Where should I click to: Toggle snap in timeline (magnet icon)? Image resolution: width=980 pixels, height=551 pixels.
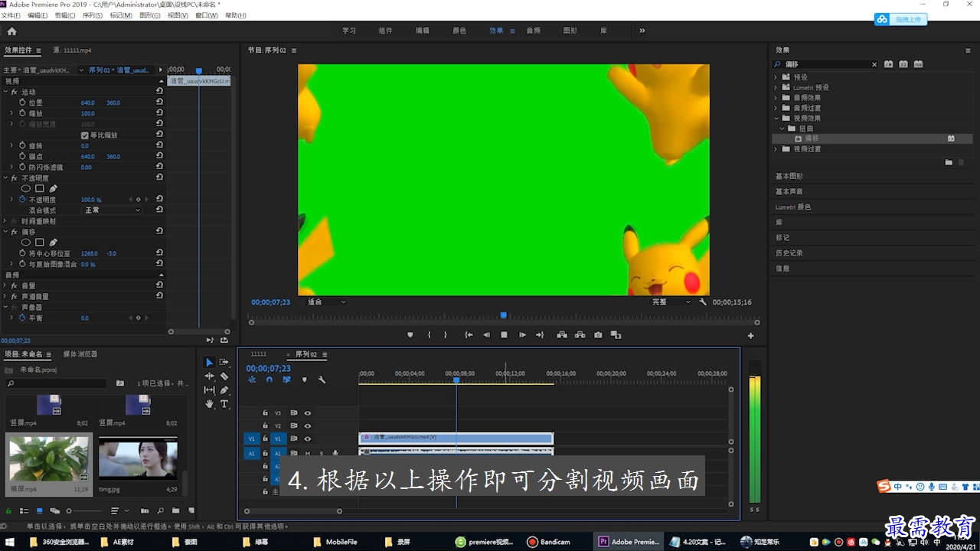pyautogui.click(x=269, y=380)
